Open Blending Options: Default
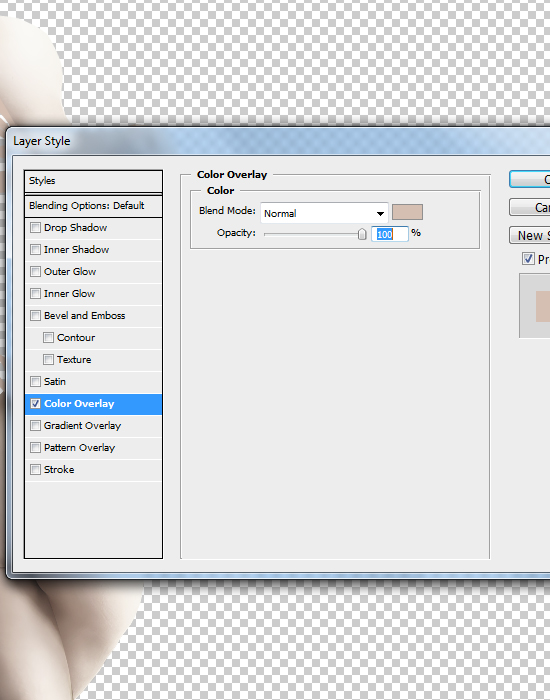 [x=93, y=206]
